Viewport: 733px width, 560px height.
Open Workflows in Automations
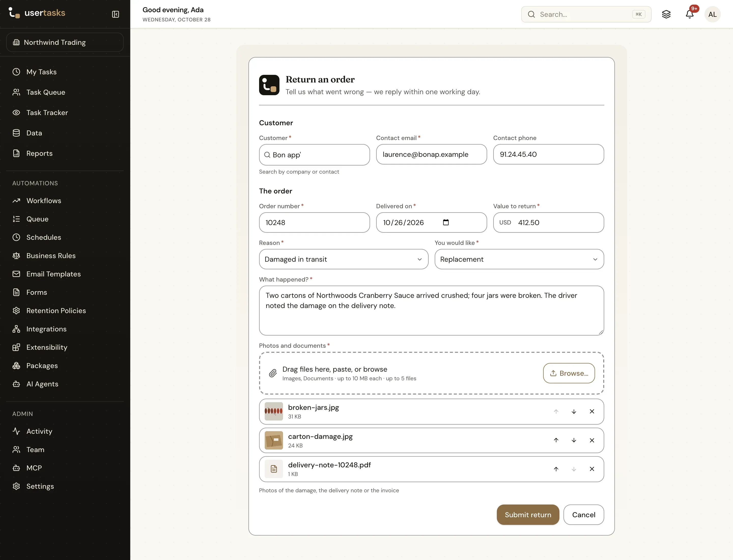pos(65,200)
